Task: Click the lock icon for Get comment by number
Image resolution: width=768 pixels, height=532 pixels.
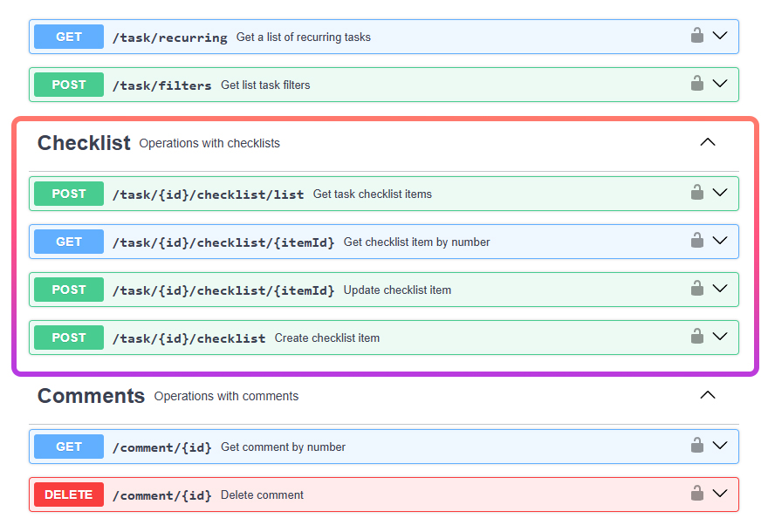Action: [696, 446]
